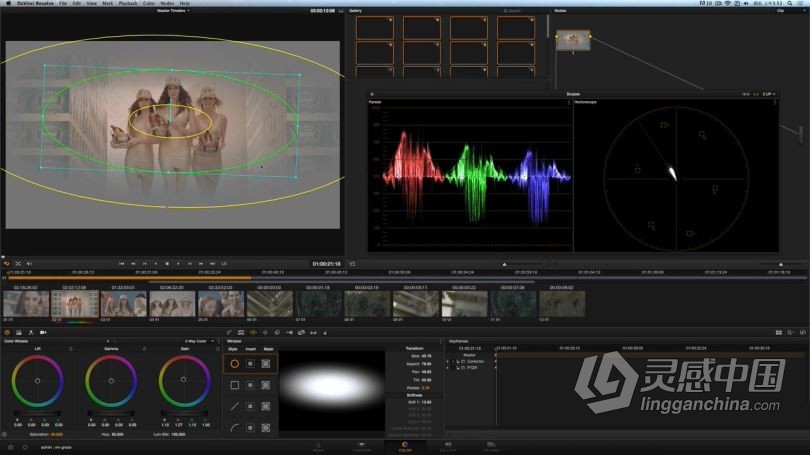This screenshot has width=810, height=455.
Task: Open the Tracker palette icon in toolbar
Action: [265, 333]
